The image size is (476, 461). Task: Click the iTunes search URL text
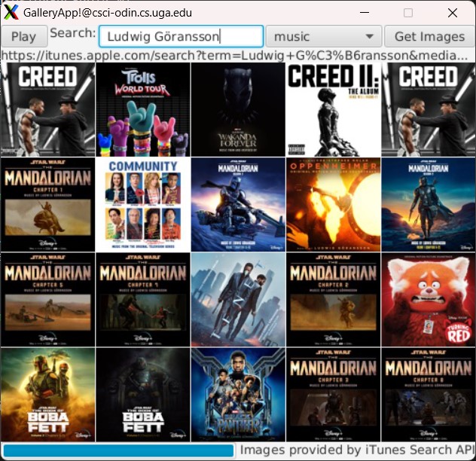(x=234, y=55)
